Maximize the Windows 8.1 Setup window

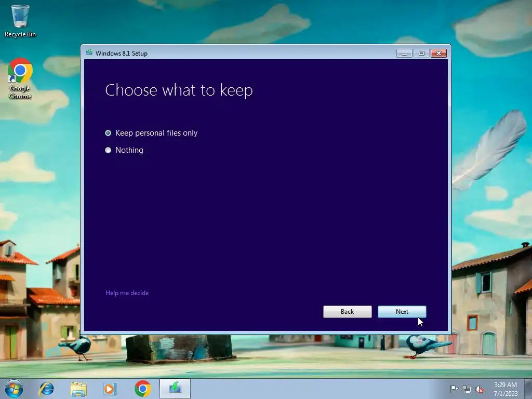421,54
